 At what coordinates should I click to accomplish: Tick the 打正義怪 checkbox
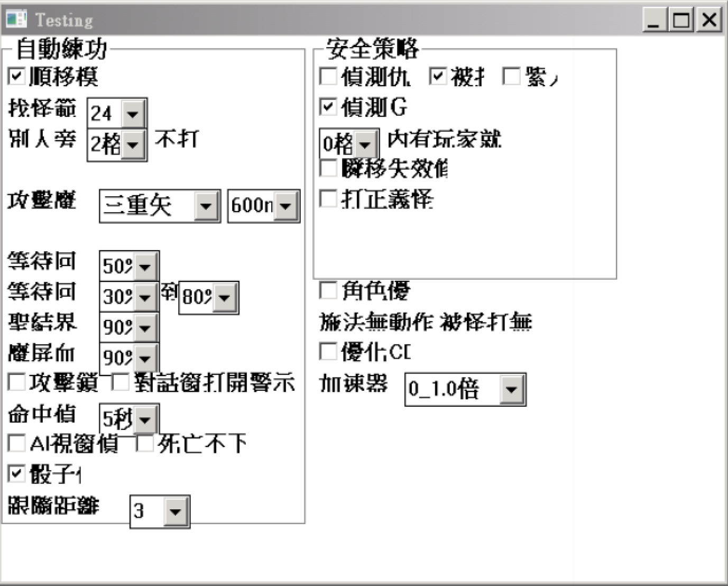(328, 199)
